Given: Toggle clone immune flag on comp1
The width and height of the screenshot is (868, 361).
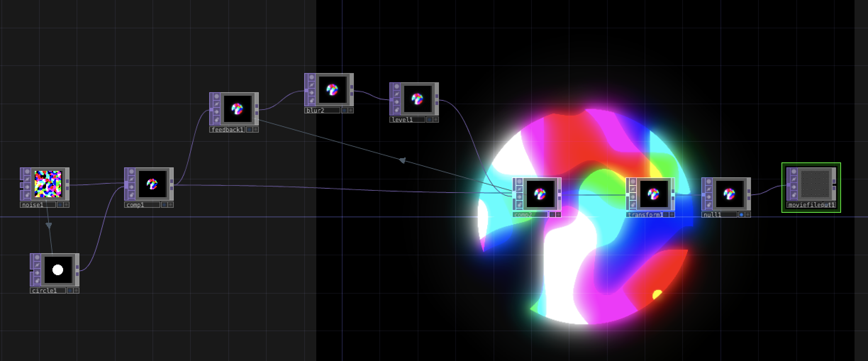Looking at the screenshot, I should pos(132,179).
